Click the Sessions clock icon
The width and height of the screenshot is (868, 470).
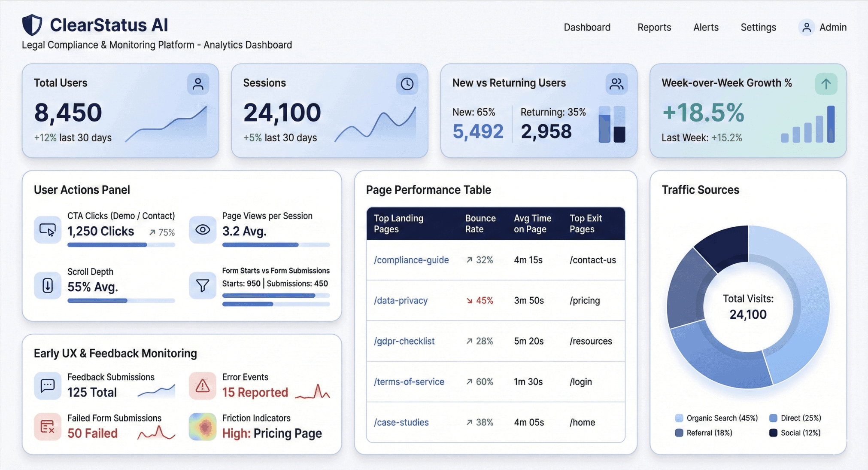(407, 84)
